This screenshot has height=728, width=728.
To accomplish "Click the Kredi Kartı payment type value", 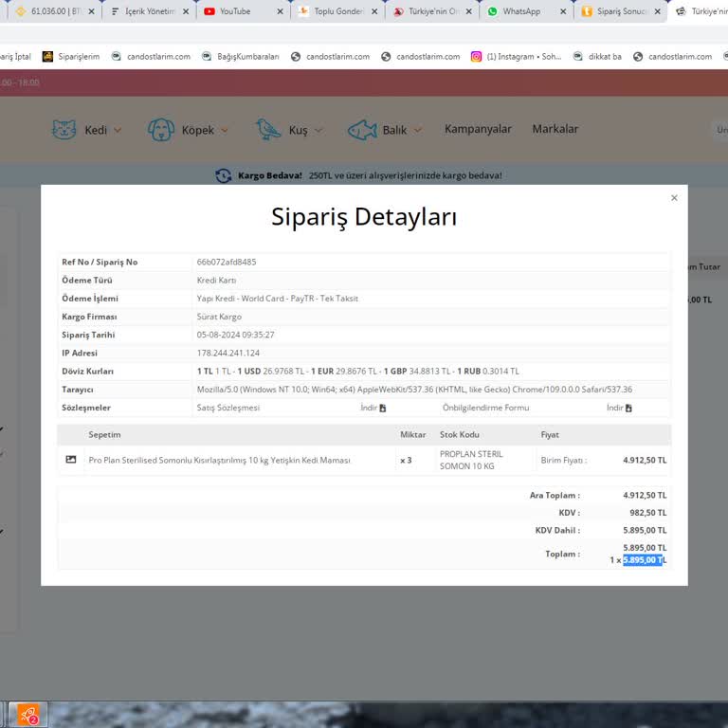I will [x=216, y=280].
